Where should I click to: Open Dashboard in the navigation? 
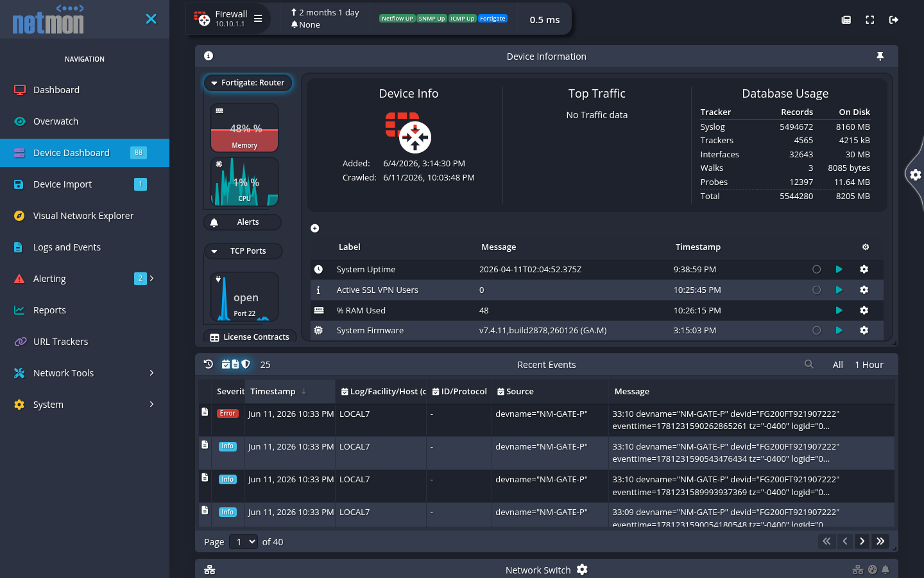point(85,90)
